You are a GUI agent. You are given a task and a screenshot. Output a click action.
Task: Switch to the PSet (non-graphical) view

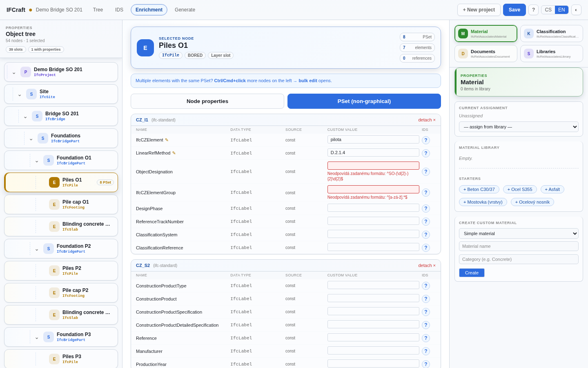pyautogui.click(x=364, y=101)
